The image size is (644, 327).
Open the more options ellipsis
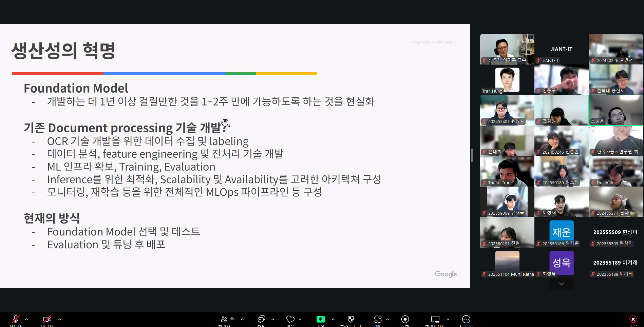click(x=466, y=319)
